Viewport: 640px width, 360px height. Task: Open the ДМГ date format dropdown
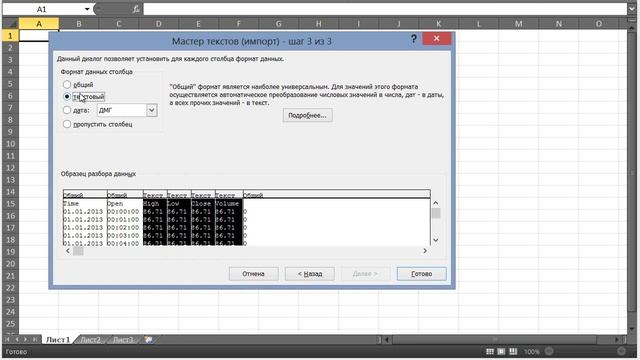coord(151,110)
